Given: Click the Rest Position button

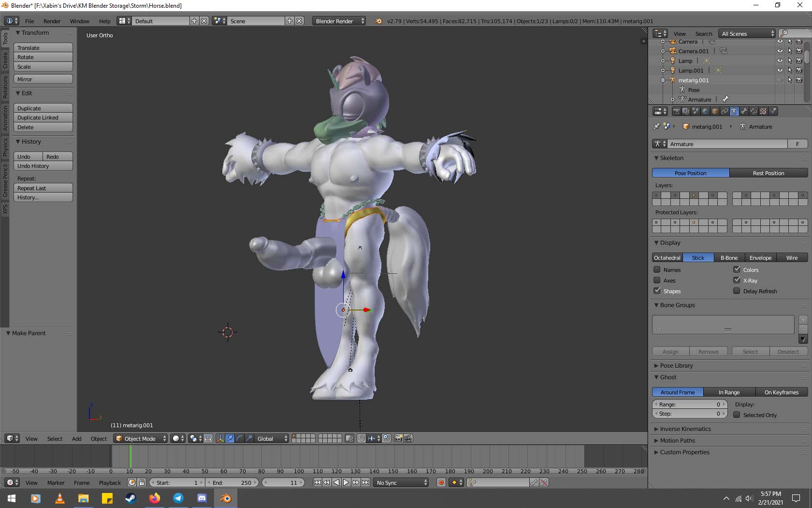Looking at the screenshot, I should [x=768, y=173].
